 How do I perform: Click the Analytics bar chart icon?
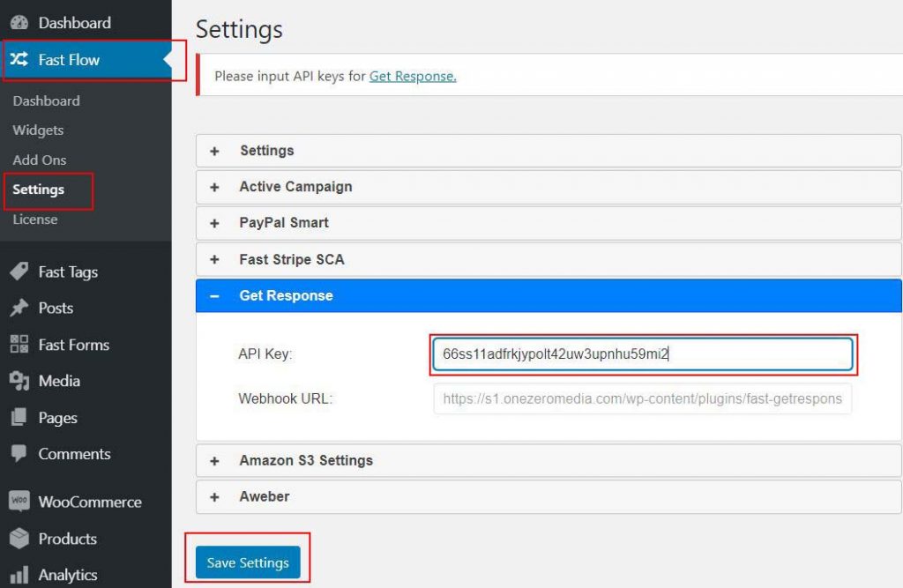(x=19, y=574)
